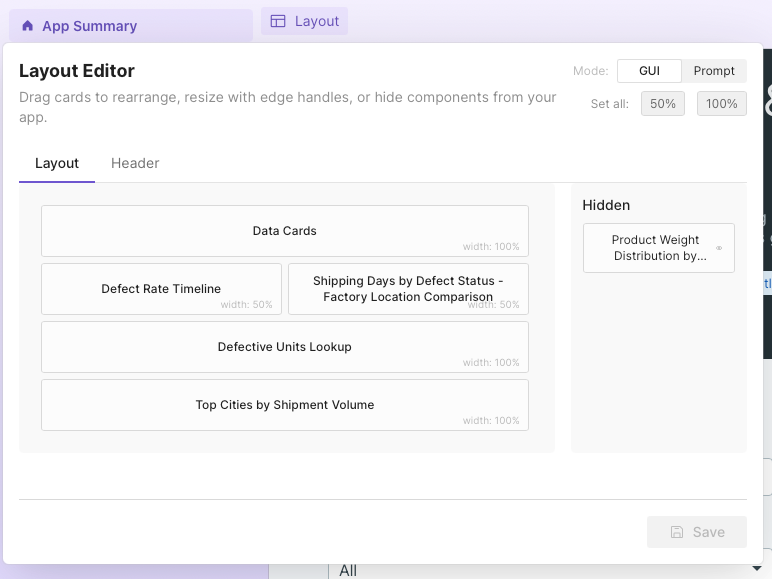Click the floppy disk icon on Save
Viewport: 772px width, 579px height.
click(677, 532)
